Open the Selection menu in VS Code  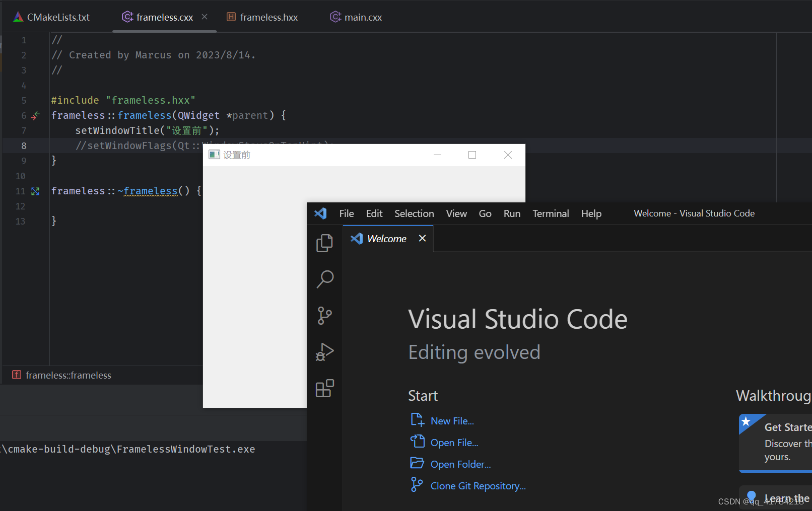[x=414, y=213]
